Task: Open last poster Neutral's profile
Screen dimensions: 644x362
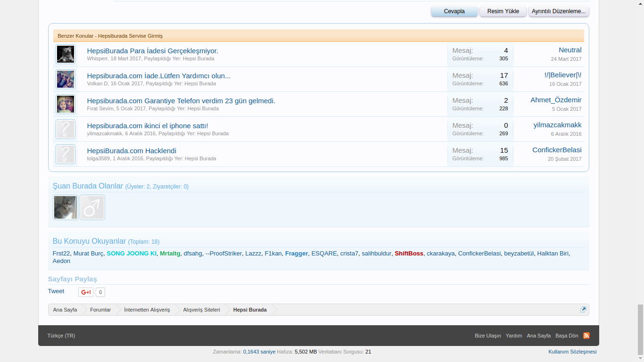Action: click(570, 50)
